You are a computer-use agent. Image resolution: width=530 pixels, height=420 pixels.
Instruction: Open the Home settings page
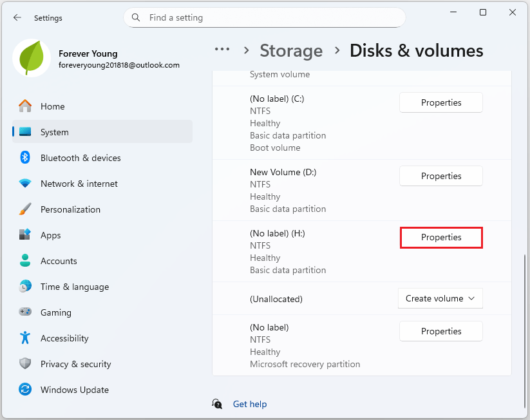pos(52,106)
